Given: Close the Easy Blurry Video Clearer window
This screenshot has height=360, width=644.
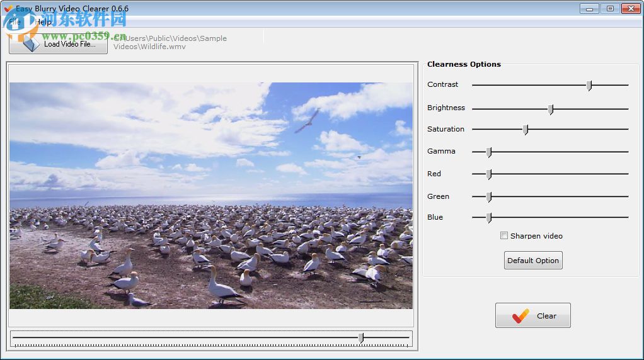Looking at the screenshot, I should [630, 8].
